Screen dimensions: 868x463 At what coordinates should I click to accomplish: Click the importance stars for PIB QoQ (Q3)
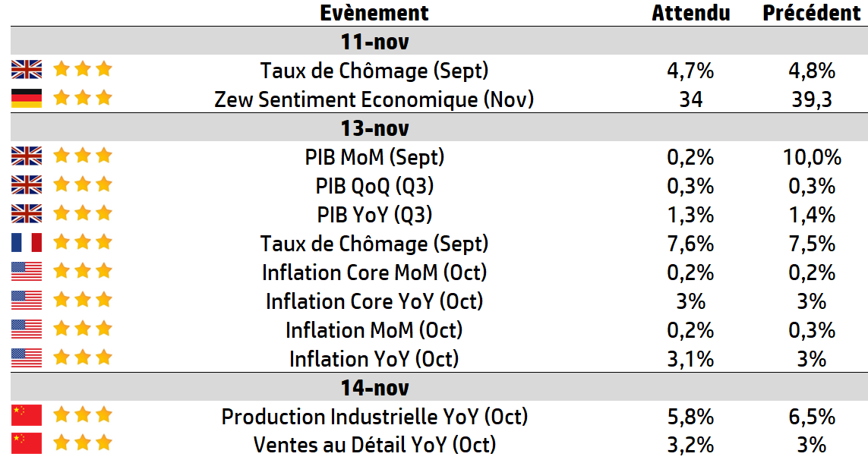[x=83, y=184]
